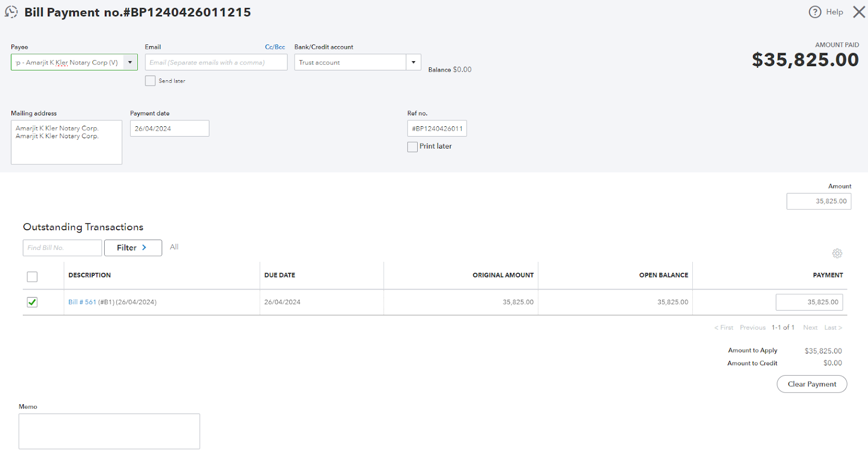Edit the Amount field showing 35,825.00

819,201
